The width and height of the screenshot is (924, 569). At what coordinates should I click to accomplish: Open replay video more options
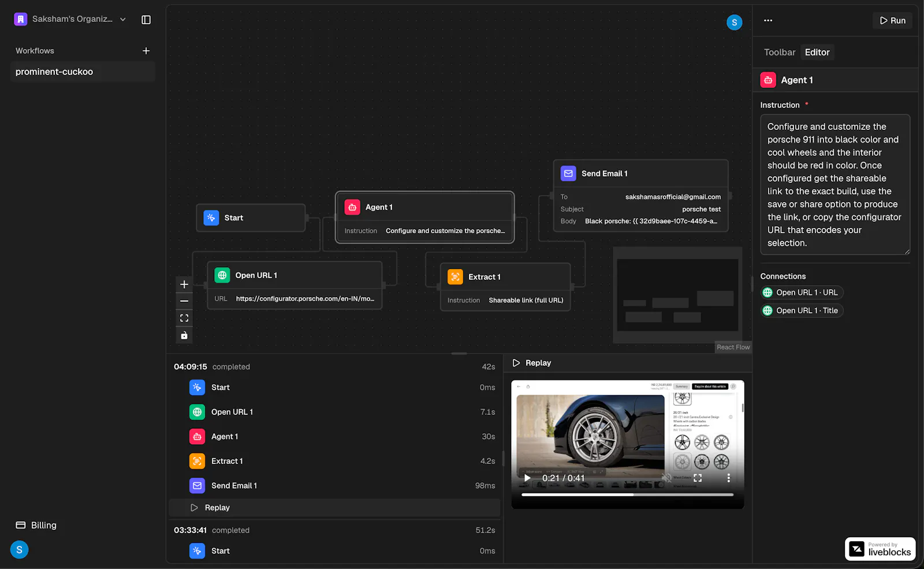[729, 478]
